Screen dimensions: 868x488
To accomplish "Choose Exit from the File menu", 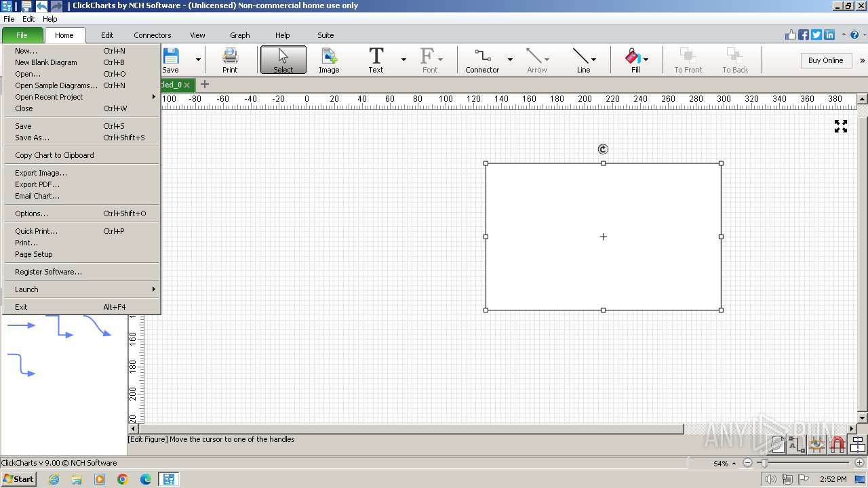I will click(x=81, y=307).
